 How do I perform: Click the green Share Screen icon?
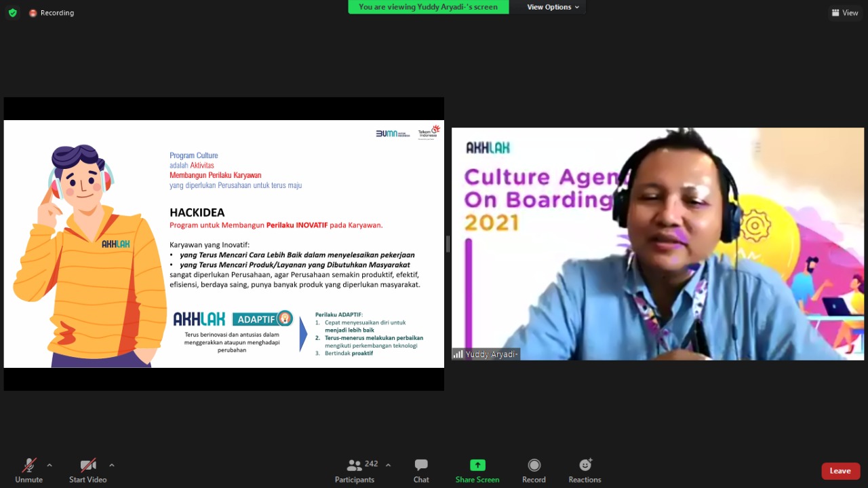pos(477,466)
